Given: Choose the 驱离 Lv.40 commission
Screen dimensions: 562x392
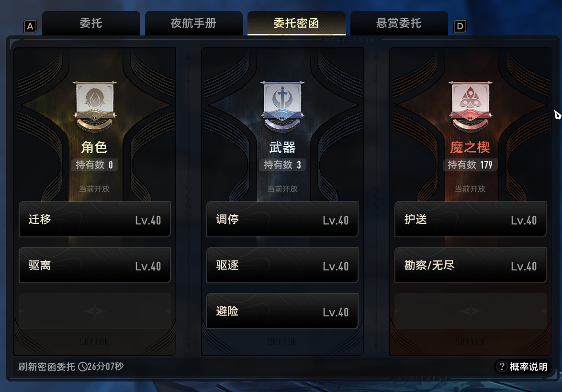Looking at the screenshot, I should pos(95,265).
